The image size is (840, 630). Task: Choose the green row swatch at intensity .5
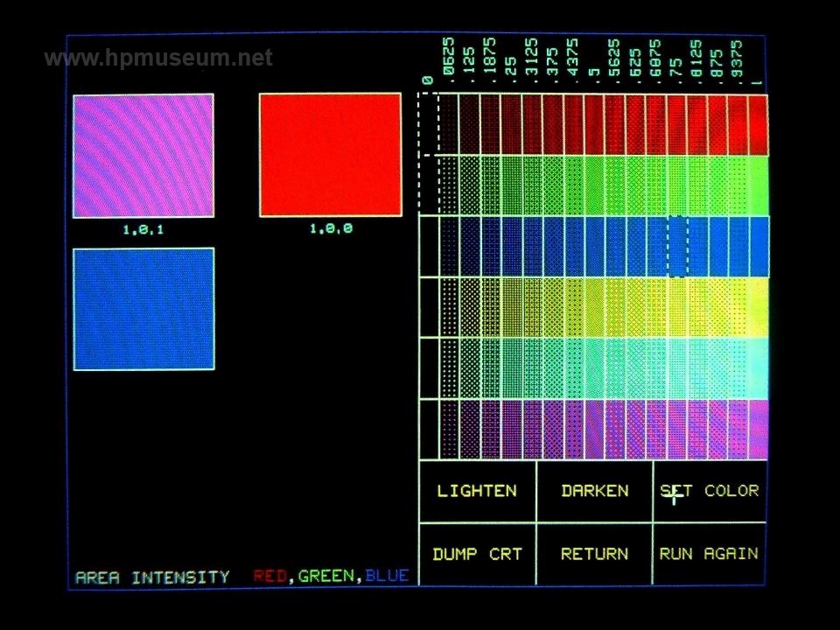tap(594, 185)
